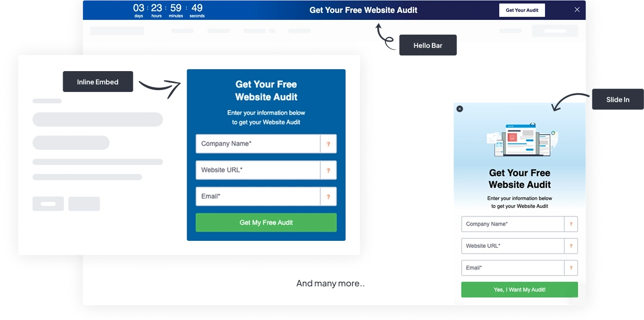Click help icon beside inline Email field
This screenshot has width=644, height=320.
(328, 196)
